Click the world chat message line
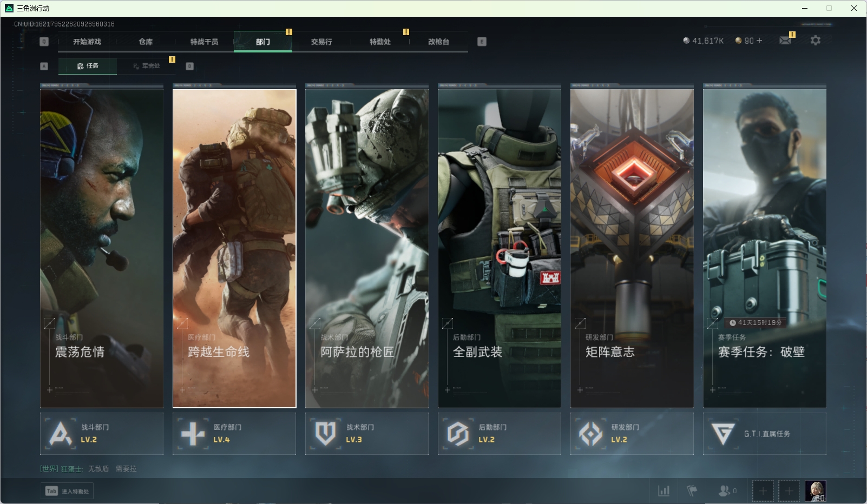Screen dimensions: 867x504 [x=88, y=469]
